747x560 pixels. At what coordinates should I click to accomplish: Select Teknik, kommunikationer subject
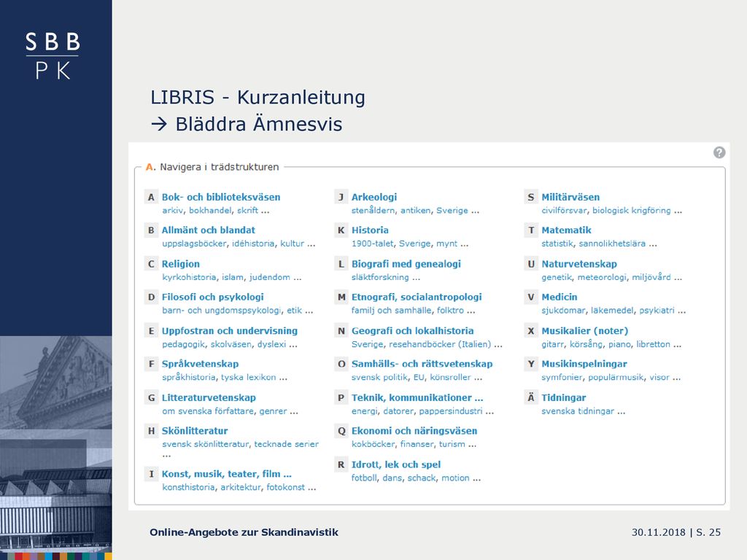pos(417,397)
